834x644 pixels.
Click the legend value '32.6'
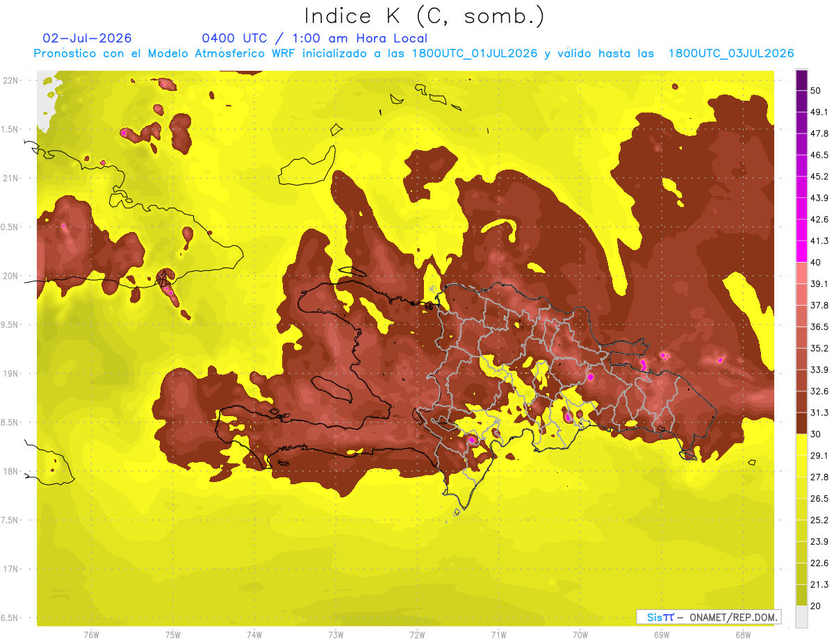[x=819, y=392]
